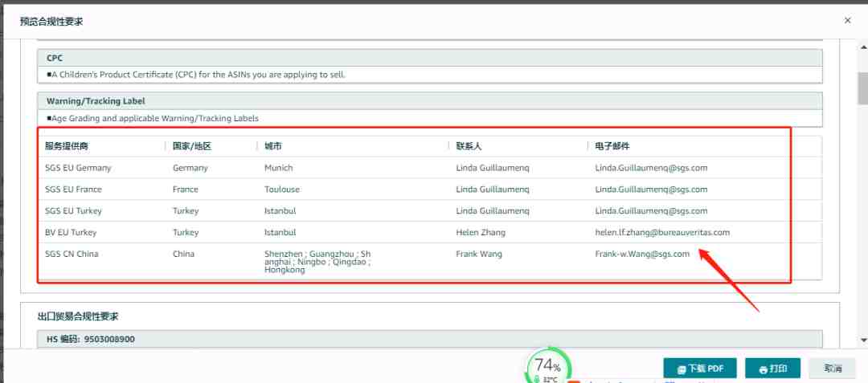Click the Frank Wang contact cell
Screen dimensions: 868x383
click(x=479, y=254)
